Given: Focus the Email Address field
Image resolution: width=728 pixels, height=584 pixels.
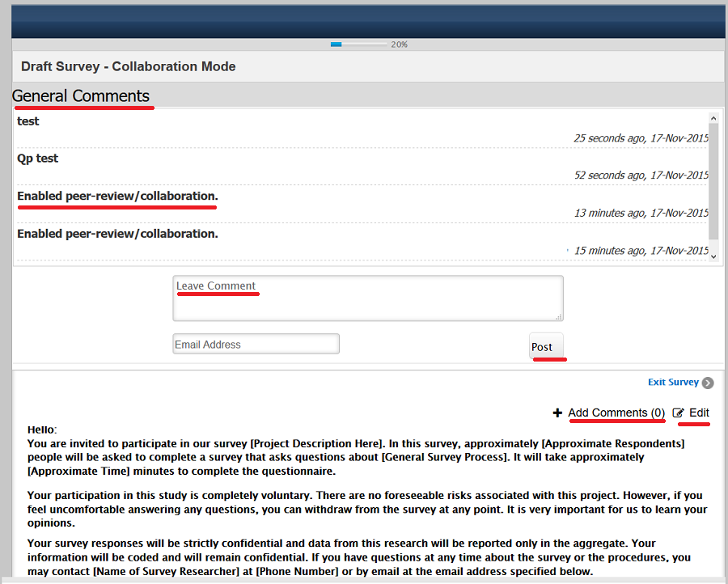Looking at the screenshot, I should pyautogui.click(x=256, y=344).
